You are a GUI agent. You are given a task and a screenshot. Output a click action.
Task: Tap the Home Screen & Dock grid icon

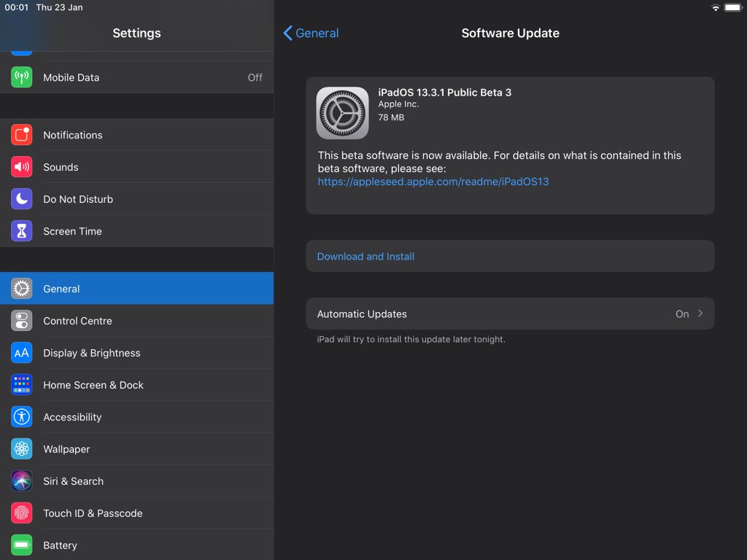point(21,385)
